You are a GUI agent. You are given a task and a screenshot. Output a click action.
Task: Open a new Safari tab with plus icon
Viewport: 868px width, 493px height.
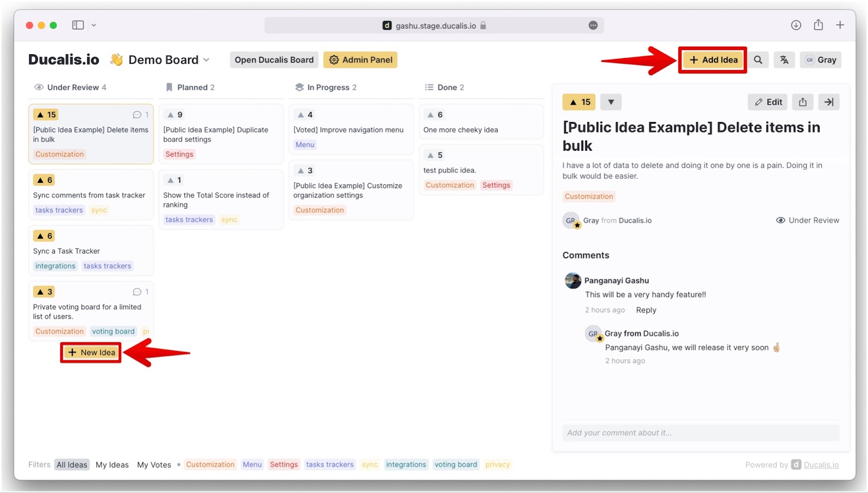[840, 25]
